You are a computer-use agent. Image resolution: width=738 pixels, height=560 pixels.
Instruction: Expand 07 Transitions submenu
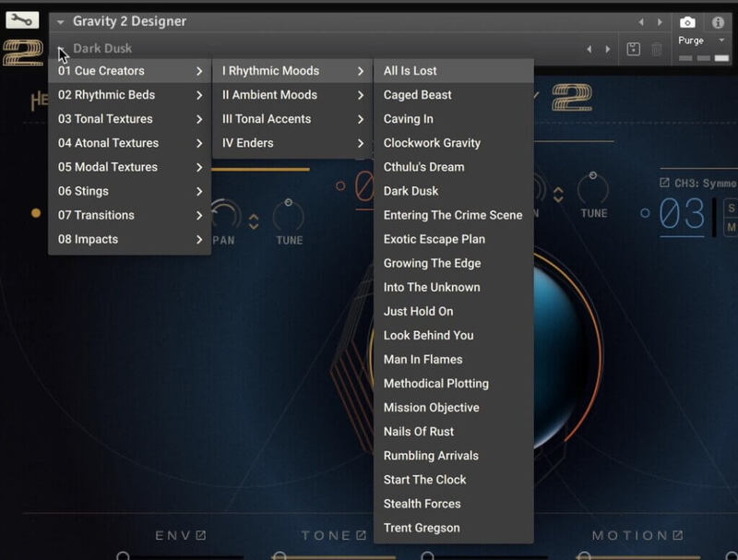[129, 215]
